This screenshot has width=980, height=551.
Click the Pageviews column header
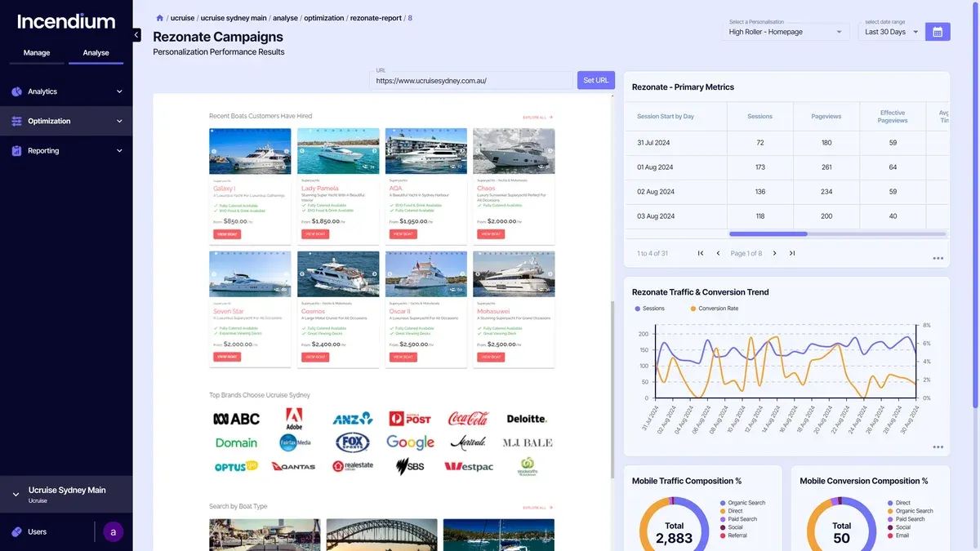coord(826,116)
